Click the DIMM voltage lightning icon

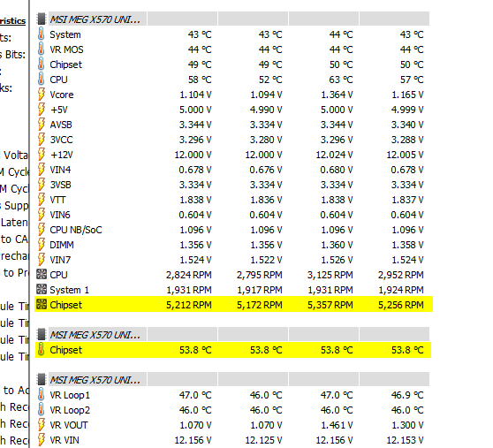click(42, 245)
